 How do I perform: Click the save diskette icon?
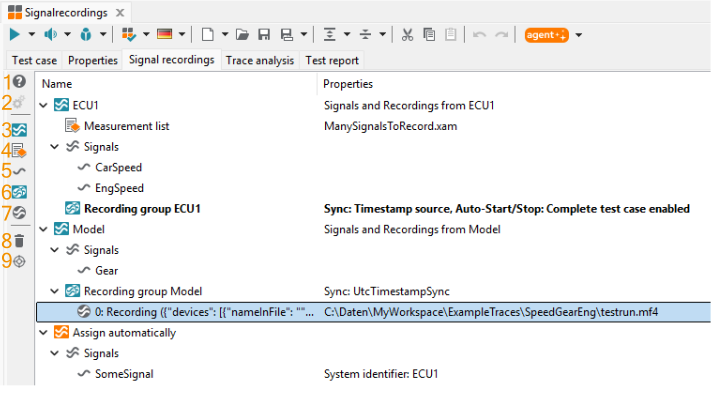pyautogui.click(x=264, y=35)
